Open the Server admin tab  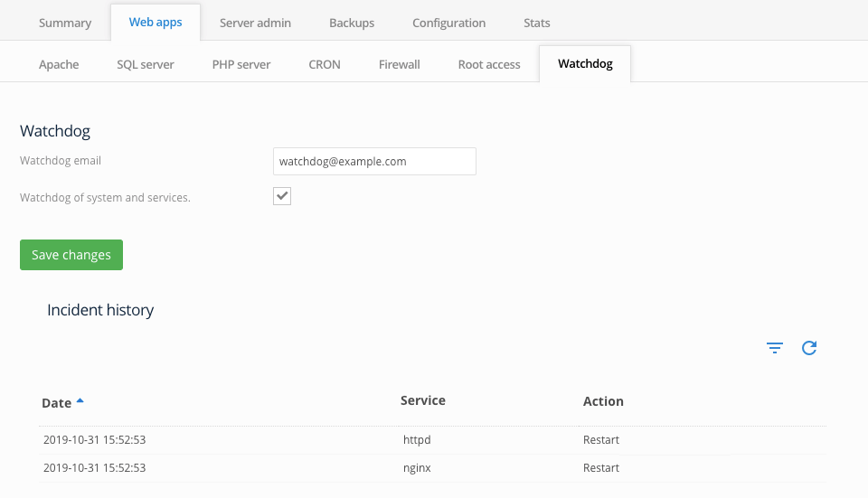pyautogui.click(x=255, y=23)
